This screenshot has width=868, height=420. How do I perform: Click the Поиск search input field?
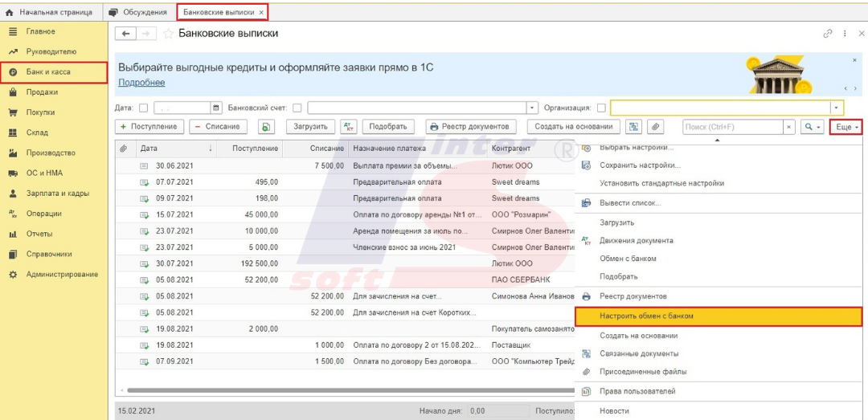[x=733, y=127]
